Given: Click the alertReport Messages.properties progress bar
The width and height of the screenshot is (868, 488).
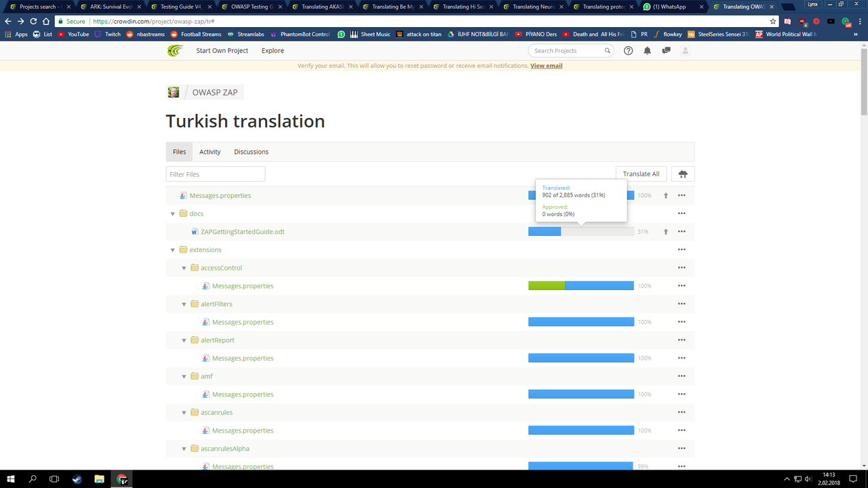Looking at the screenshot, I should pyautogui.click(x=581, y=358).
